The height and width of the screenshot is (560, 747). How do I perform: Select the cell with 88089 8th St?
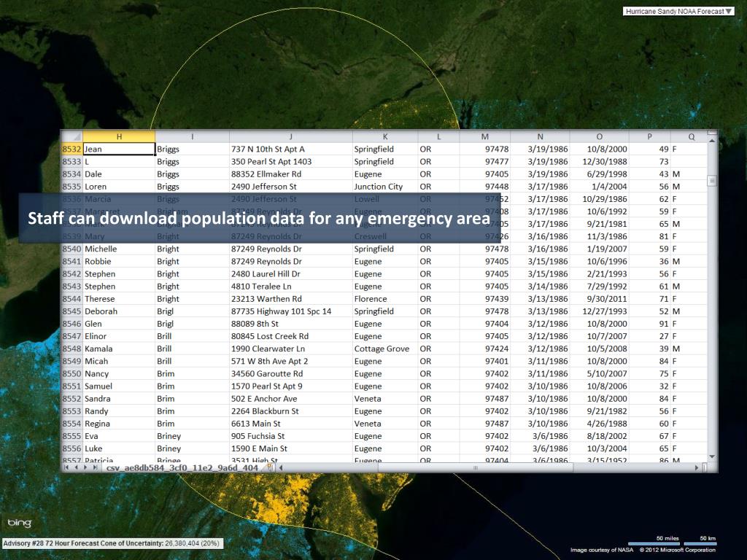pyautogui.click(x=290, y=323)
